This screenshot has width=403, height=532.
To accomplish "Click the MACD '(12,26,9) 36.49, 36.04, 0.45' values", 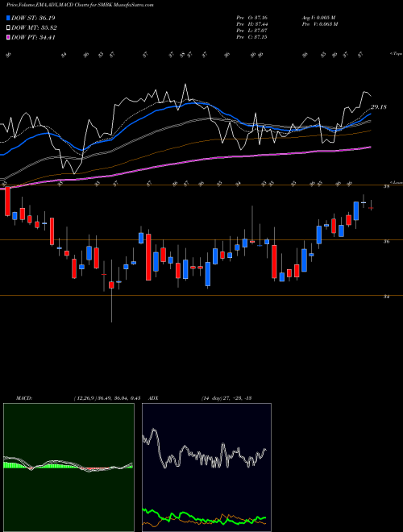I will coord(107,398).
